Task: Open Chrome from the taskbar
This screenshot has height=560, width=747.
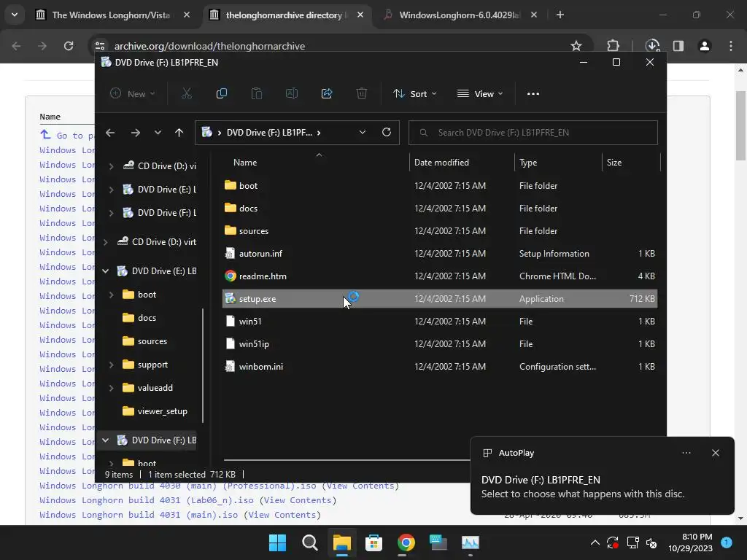Action: click(406, 542)
